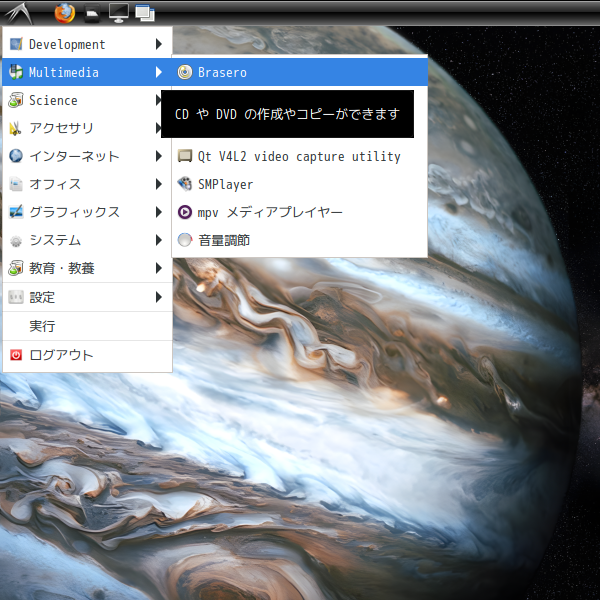Image resolution: width=600 pixels, height=600 pixels.
Task: Open 音量調節 volume control
Action: click(x=300, y=240)
